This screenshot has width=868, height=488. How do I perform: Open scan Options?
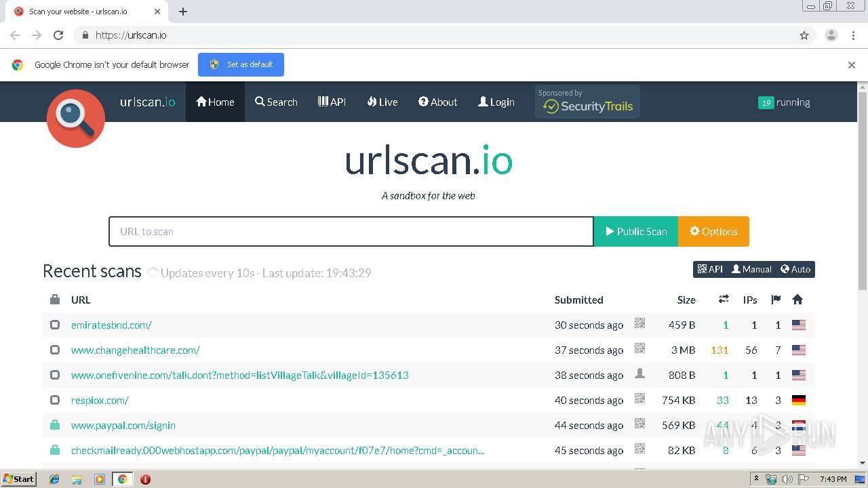(713, 231)
